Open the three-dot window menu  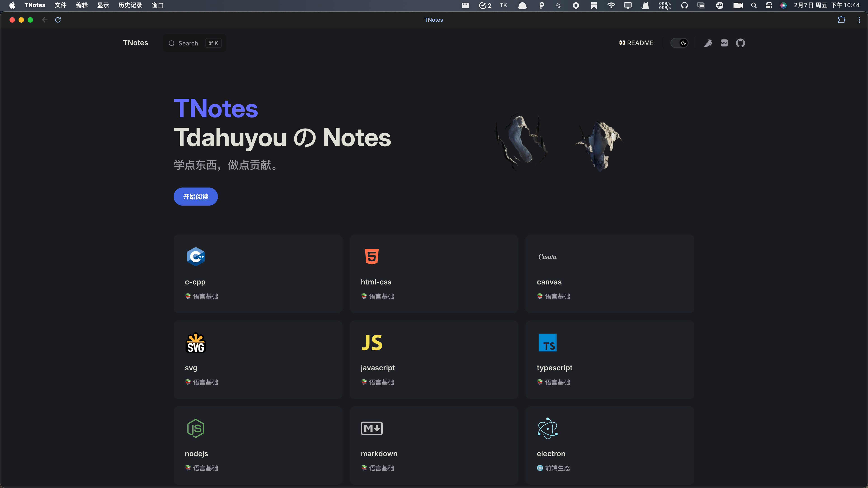pyautogui.click(x=859, y=20)
